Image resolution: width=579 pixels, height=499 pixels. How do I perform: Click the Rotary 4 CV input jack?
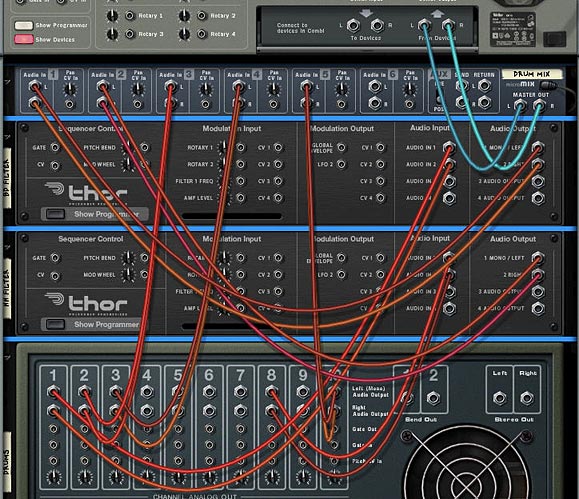(x=202, y=34)
